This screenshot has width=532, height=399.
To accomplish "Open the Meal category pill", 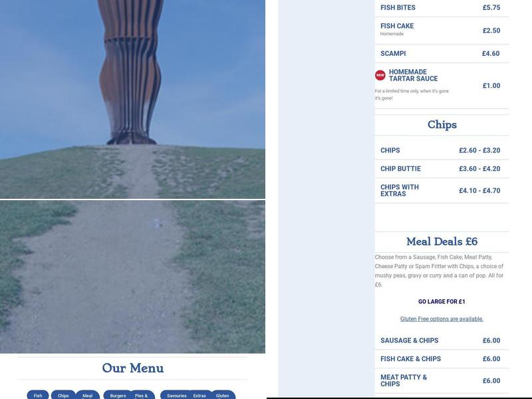I will point(88,395).
